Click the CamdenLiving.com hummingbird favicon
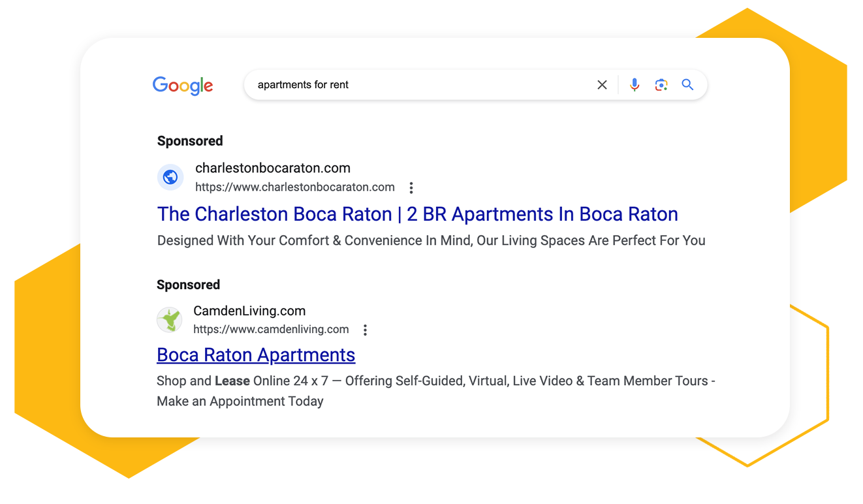This screenshot has width=863, height=504. click(170, 320)
